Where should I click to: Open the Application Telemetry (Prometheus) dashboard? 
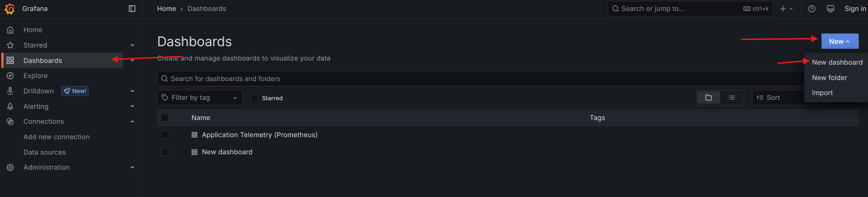(259, 135)
